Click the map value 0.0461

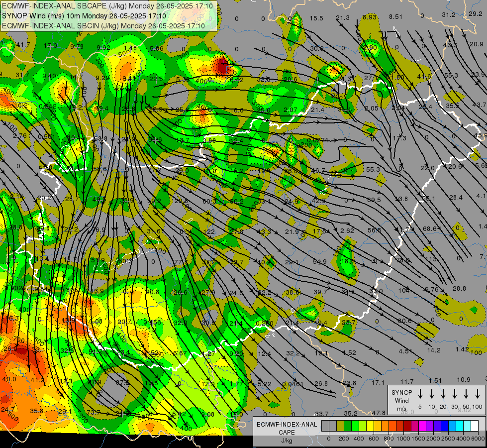tap(293, 384)
